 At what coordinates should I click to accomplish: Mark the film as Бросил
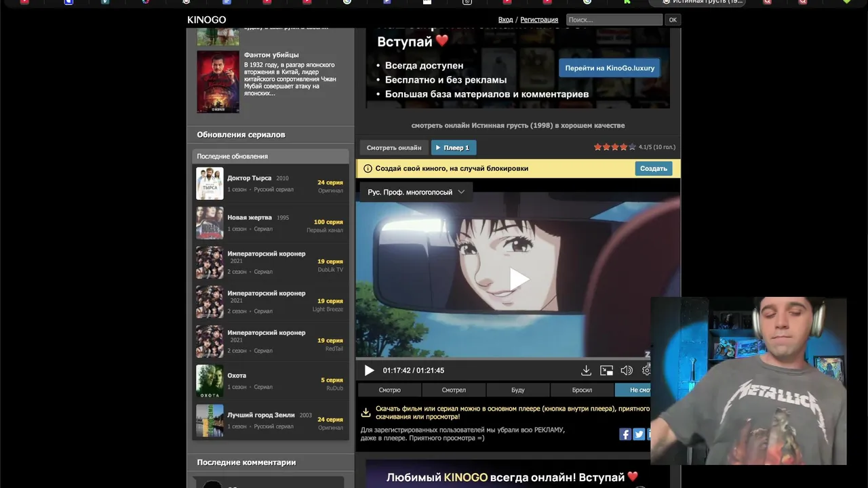point(582,390)
